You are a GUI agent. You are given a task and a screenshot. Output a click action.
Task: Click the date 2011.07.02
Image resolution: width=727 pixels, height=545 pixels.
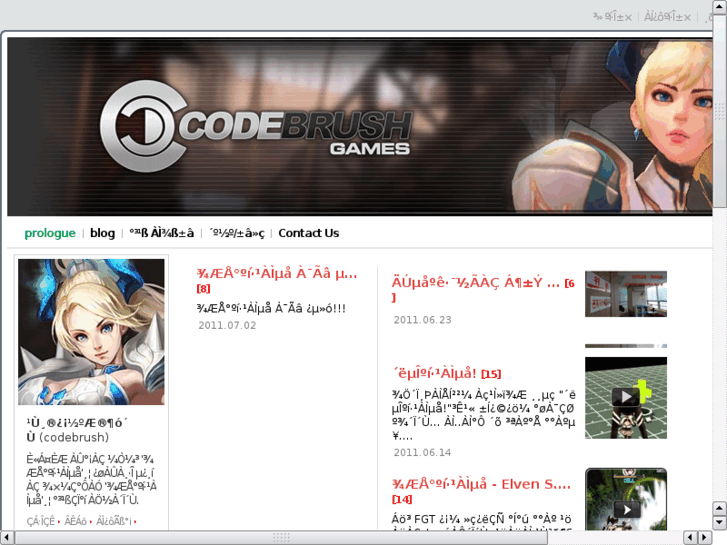(227, 326)
